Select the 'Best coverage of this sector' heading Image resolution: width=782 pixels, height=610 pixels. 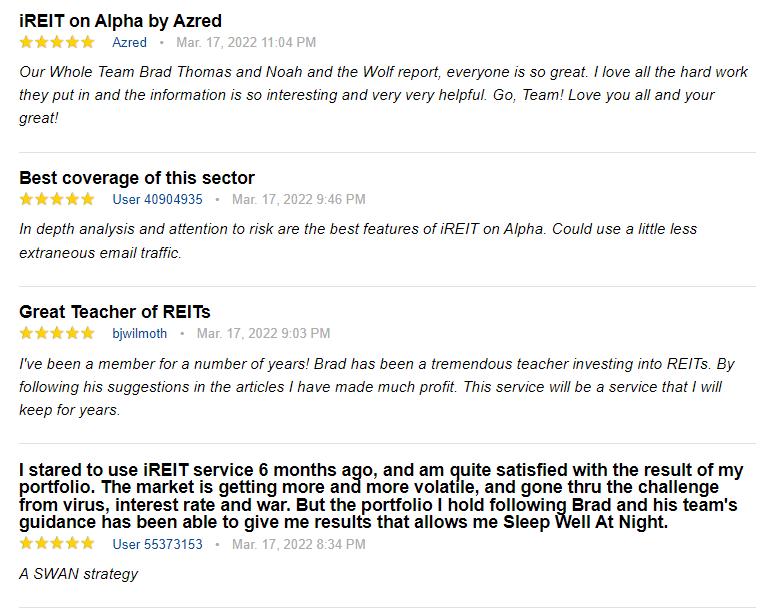tap(137, 178)
